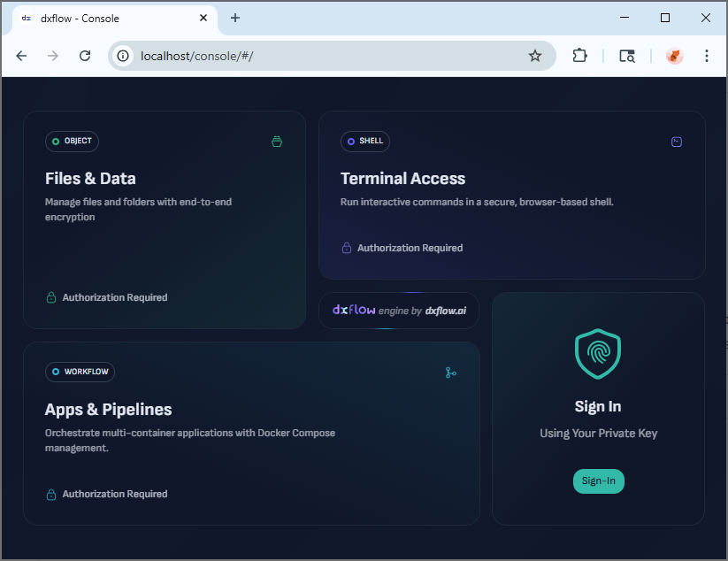Click the Sign-In button
The image size is (728, 561).
[599, 480]
